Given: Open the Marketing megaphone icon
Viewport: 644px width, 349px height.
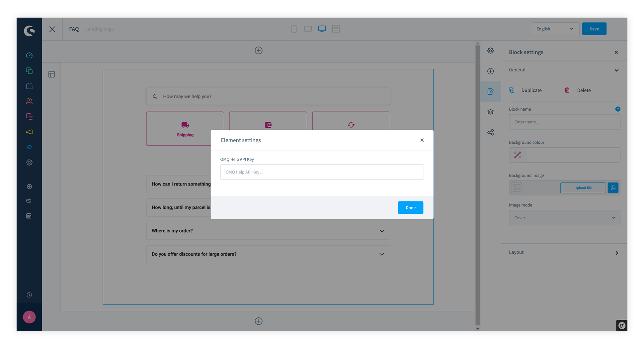Looking at the screenshot, I should click(29, 132).
